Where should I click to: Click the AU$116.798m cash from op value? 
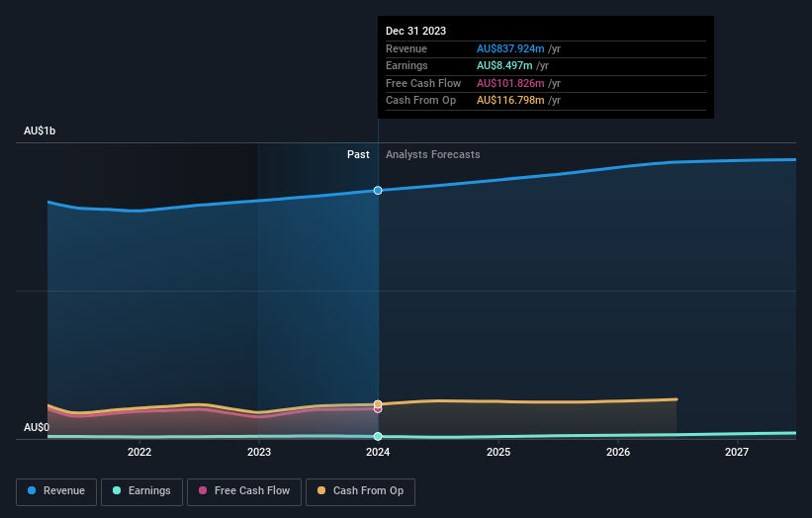pos(510,101)
